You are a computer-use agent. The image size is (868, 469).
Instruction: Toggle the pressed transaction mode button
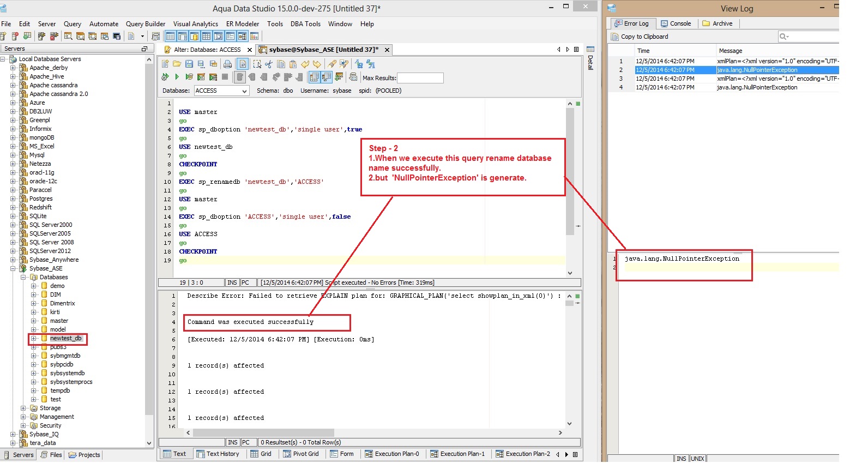tap(239, 77)
